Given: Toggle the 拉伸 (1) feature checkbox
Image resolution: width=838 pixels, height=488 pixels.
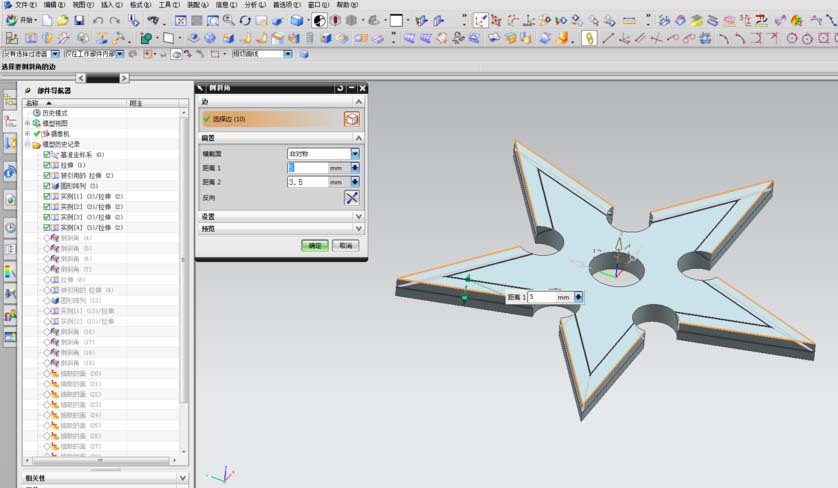Looking at the screenshot, I should (x=47, y=165).
